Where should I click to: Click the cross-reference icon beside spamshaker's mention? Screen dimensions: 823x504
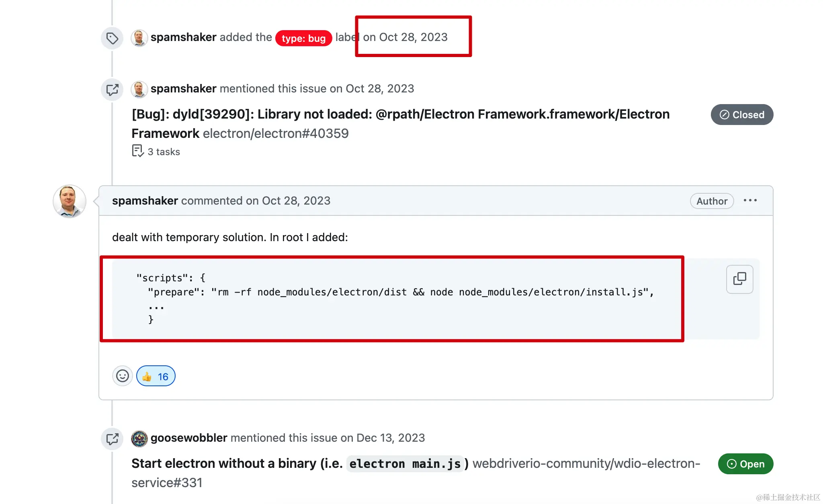[x=112, y=90]
